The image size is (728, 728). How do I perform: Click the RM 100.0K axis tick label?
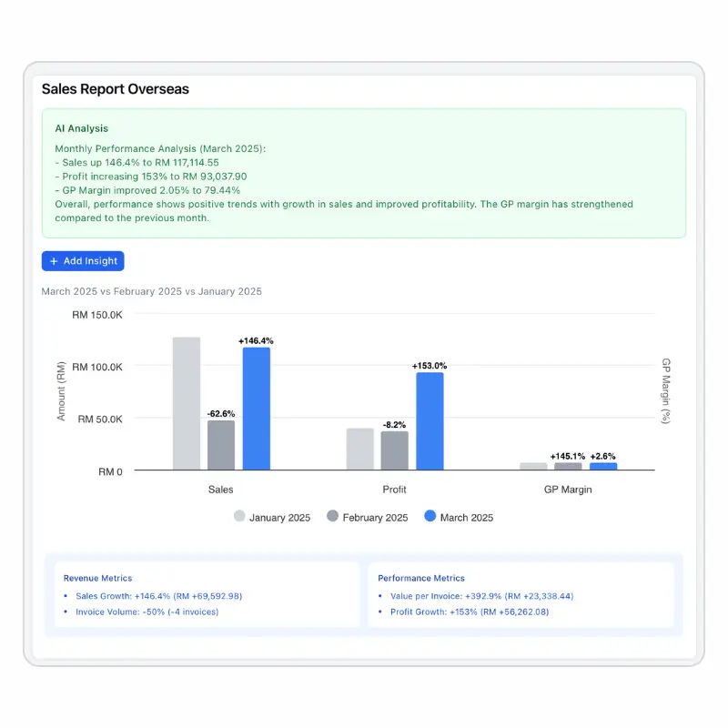pyautogui.click(x=97, y=367)
